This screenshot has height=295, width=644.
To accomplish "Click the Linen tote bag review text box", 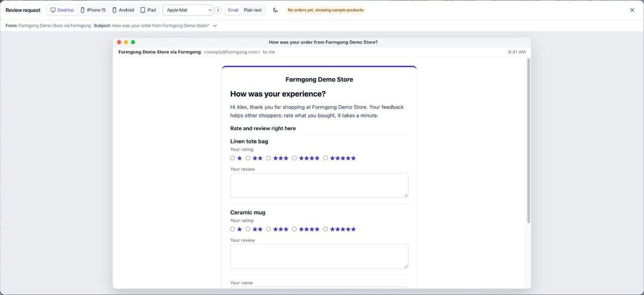I will tap(319, 185).
